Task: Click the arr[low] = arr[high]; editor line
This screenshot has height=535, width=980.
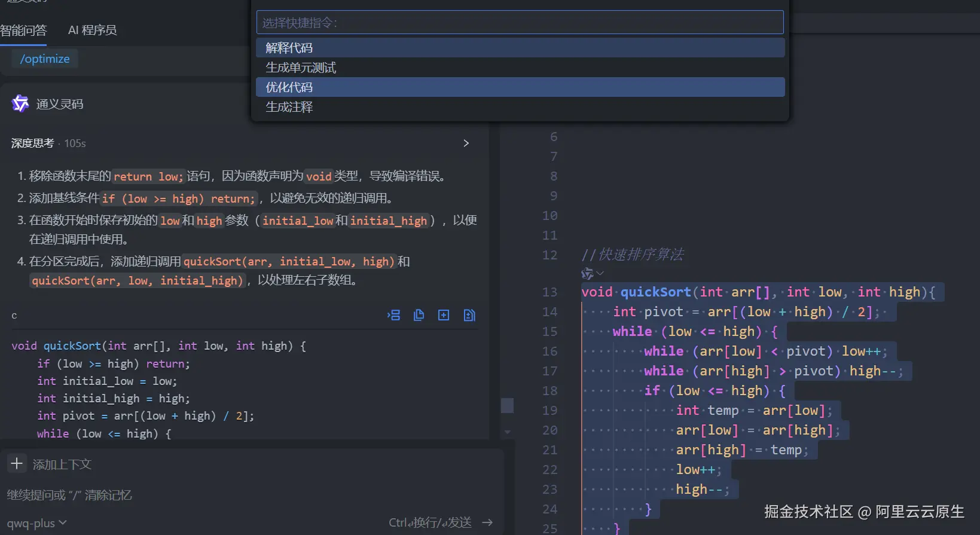Action: pos(758,430)
